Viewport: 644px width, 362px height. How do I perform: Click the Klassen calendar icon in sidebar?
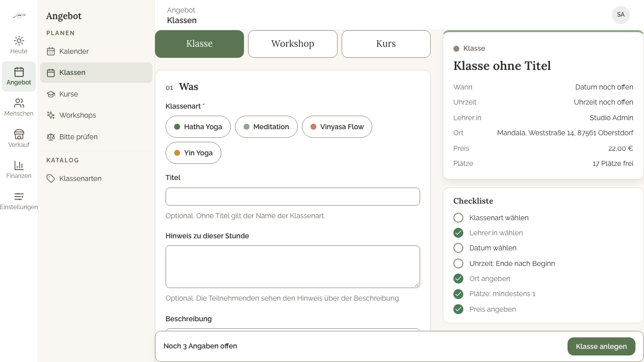51,72
